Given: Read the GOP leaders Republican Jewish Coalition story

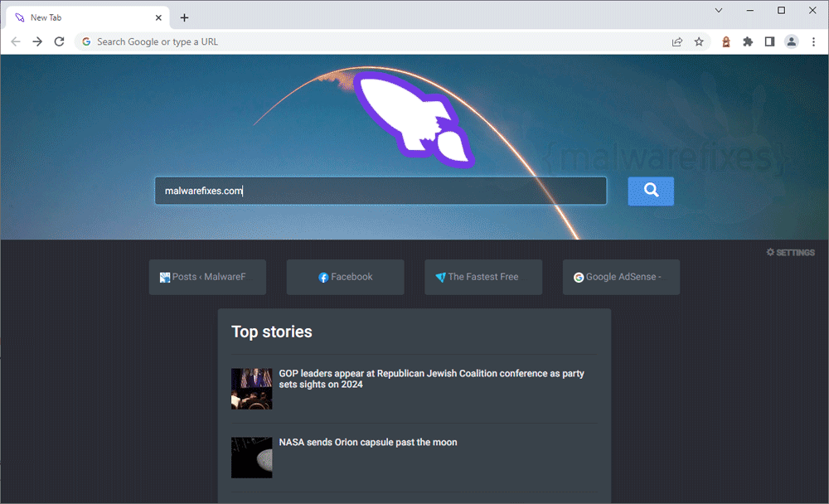Looking at the screenshot, I should [431, 379].
